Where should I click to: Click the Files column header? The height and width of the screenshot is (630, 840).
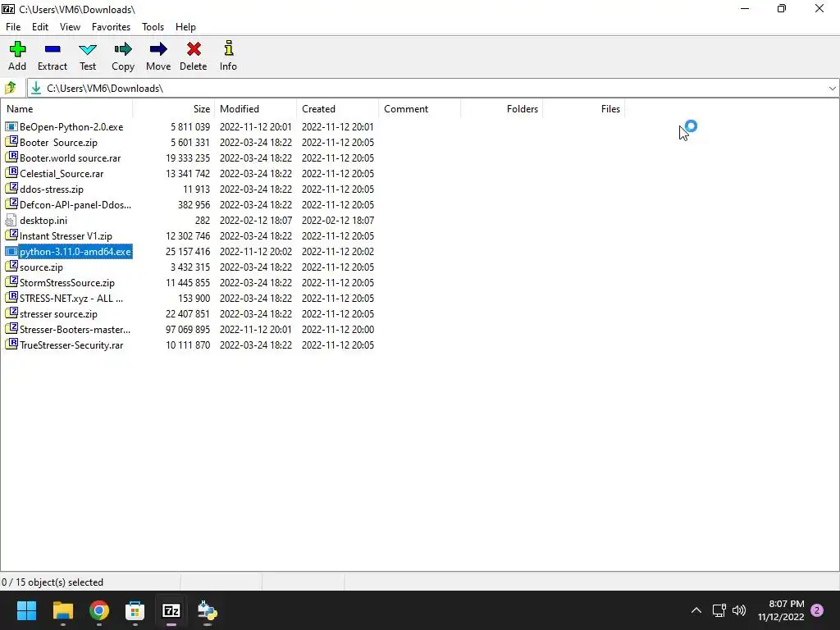tap(583, 109)
